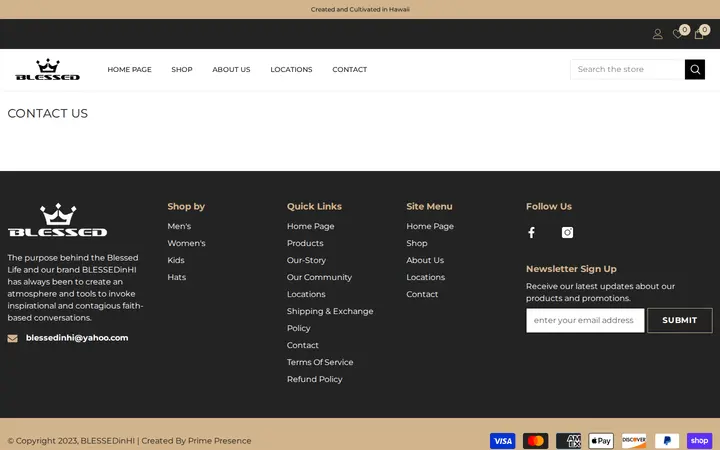Open Terms Of Service link
This screenshot has height=450, width=720.
pyautogui.click(x=320, y=362)
